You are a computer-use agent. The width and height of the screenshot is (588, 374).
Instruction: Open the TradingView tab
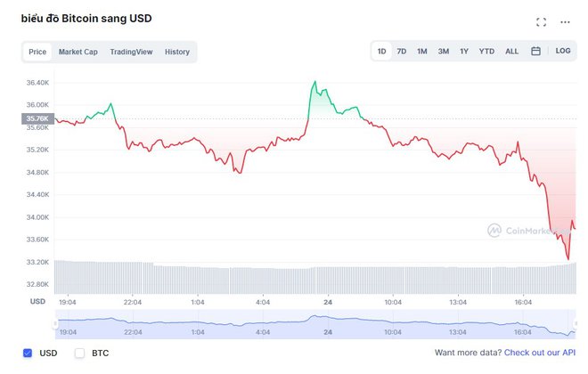[x=131, y=52]
